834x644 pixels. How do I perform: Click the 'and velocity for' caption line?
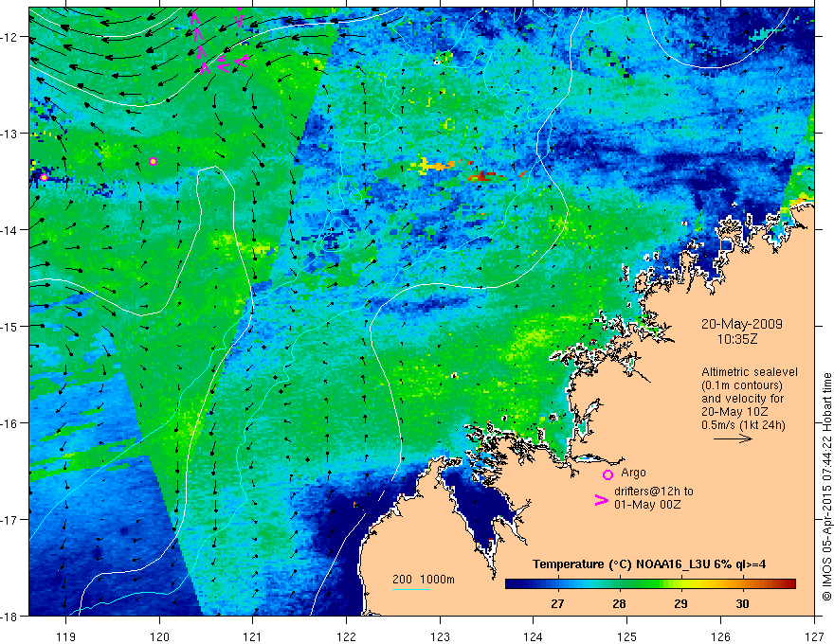tap(742, 399)
